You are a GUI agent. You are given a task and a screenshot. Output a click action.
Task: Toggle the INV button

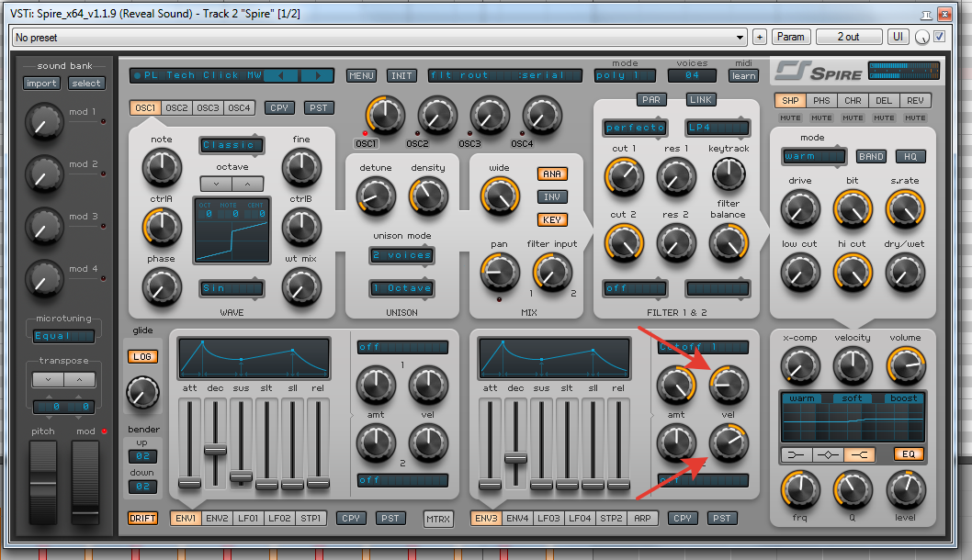(552, 197)
